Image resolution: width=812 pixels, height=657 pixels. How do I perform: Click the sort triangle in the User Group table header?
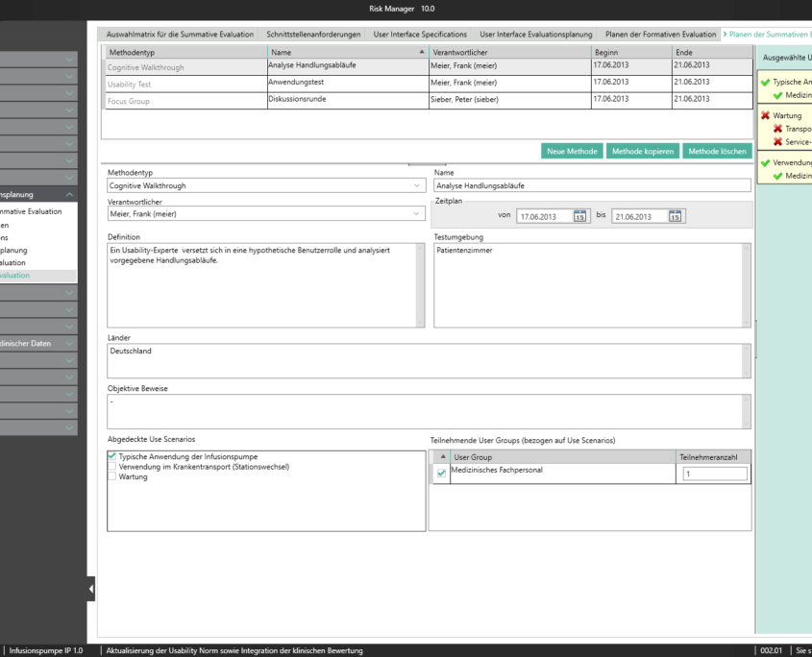[x=441, y=457]
